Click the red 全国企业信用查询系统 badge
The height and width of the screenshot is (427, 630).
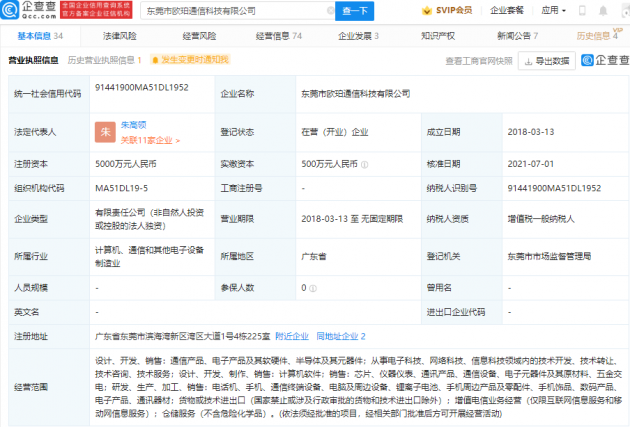point(96,10)
